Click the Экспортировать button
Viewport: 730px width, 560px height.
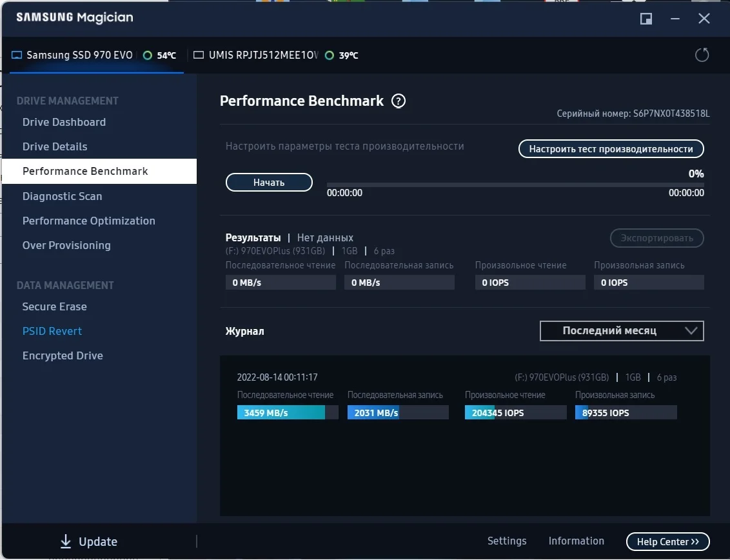(x=657, y=238)
